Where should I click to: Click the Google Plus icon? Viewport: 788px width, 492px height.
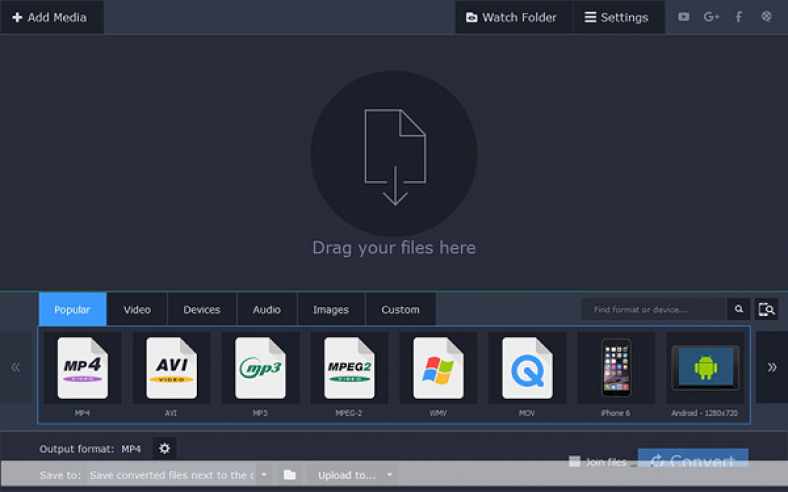(711, 17)
